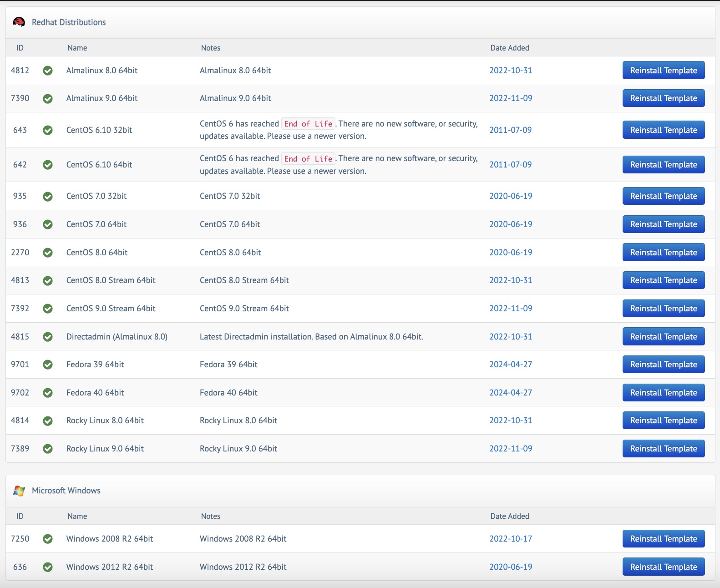Click green check icon for Fedora 40 64bit

(48, 393)
